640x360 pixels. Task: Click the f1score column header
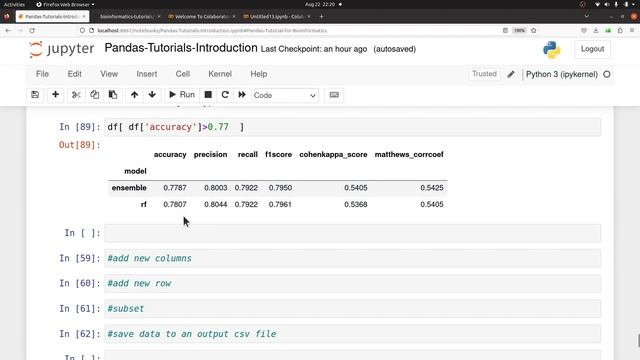pyautogui.click(x=278, y=155)
